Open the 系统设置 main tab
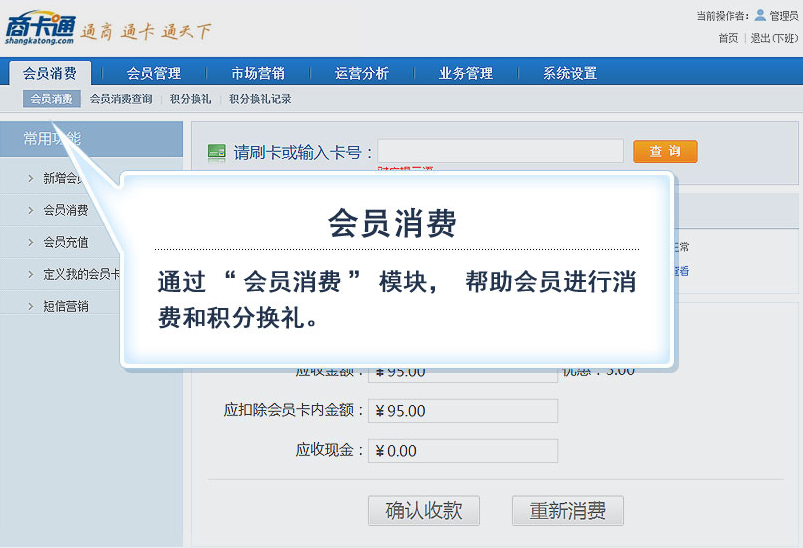Viewport: 803px width, 548px height. pyautogui.click(x=569, y=73)
